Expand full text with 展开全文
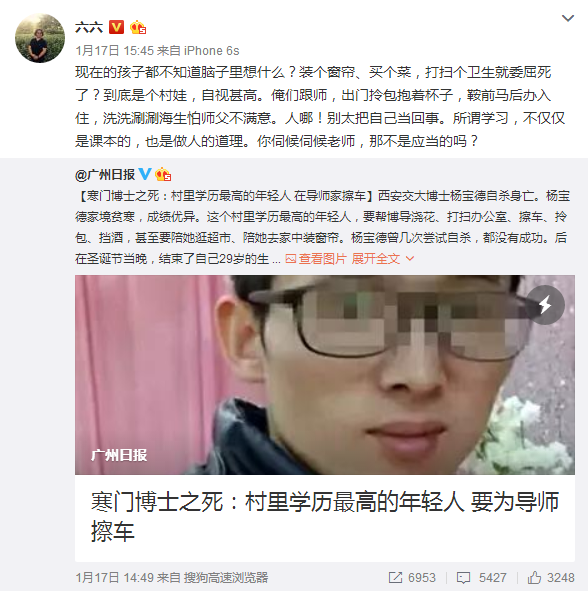This screenshot has height=591, width=588. click(383, 259)
